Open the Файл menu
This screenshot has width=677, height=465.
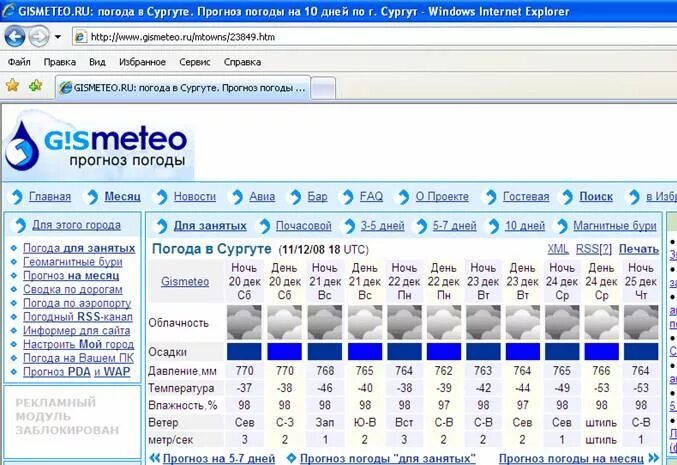coord(19,62)
